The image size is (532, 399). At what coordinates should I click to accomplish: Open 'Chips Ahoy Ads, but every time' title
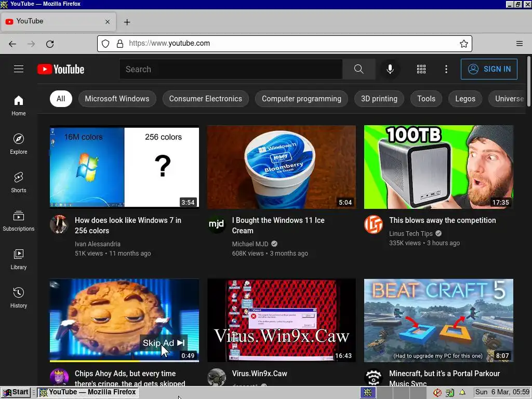130,378
